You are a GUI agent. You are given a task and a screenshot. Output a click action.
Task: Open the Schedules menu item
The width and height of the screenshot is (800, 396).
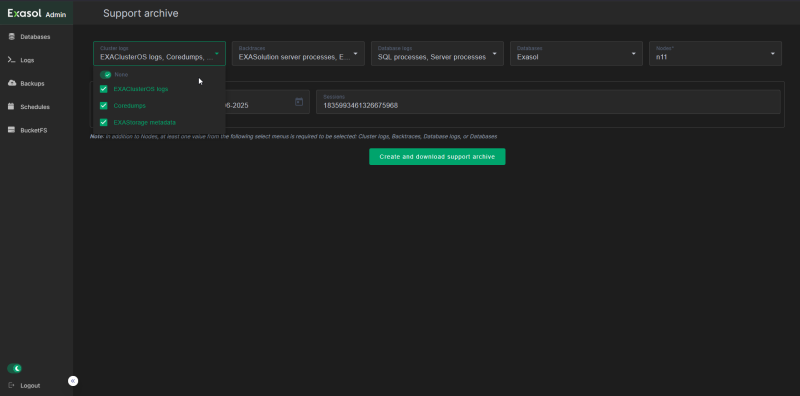pos(36,107)
